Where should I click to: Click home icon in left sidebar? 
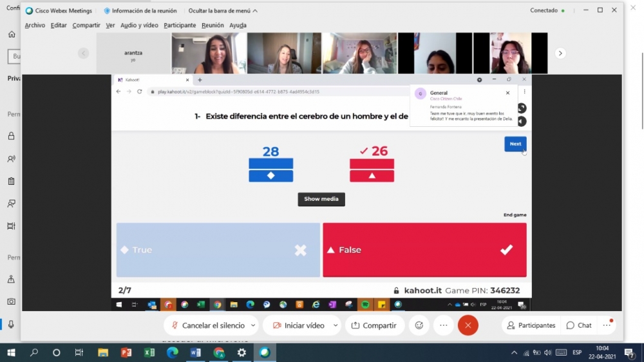(x=12, y=34)
